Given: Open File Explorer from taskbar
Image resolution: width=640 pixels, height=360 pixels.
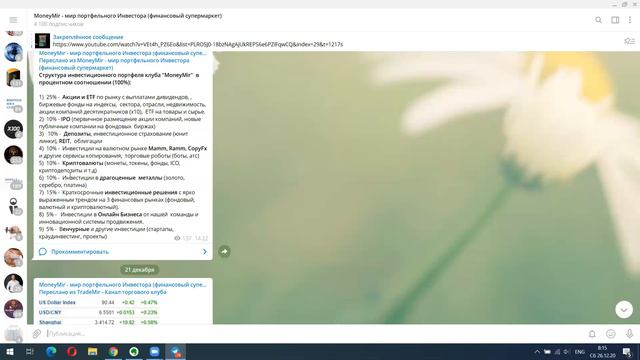Looking at the screenshot, I should click(93, 351).
